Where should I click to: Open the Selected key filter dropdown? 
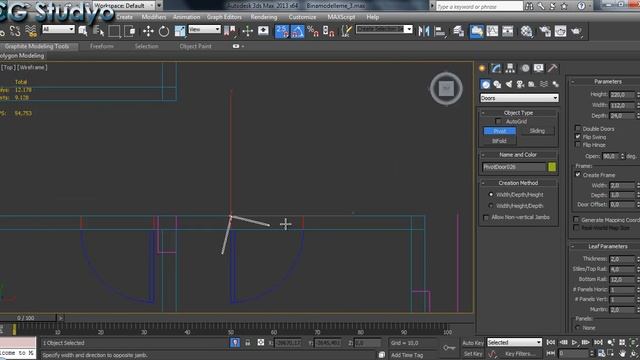(x=514, y=342)
